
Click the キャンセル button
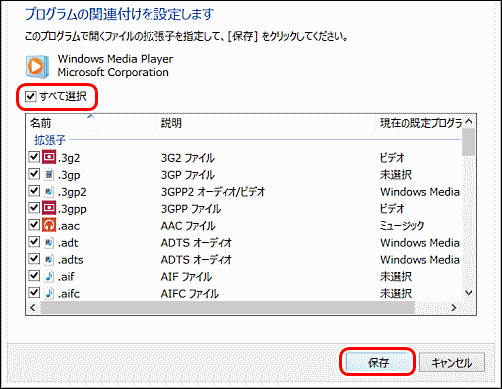pos(451,362)
